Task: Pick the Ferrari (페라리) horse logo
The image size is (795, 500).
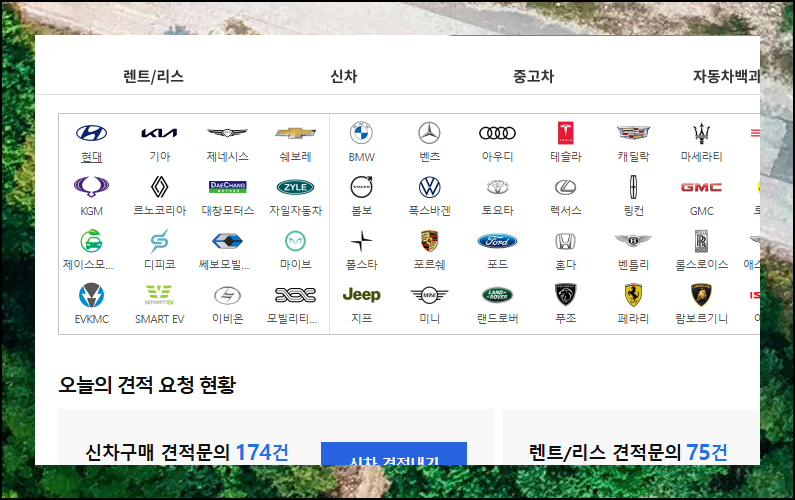Action: 633,295
